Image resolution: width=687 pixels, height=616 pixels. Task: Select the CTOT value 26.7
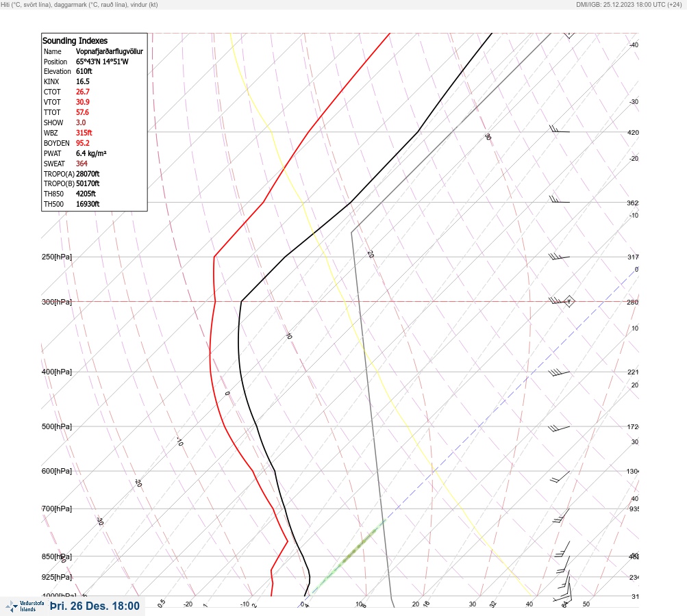83,92
